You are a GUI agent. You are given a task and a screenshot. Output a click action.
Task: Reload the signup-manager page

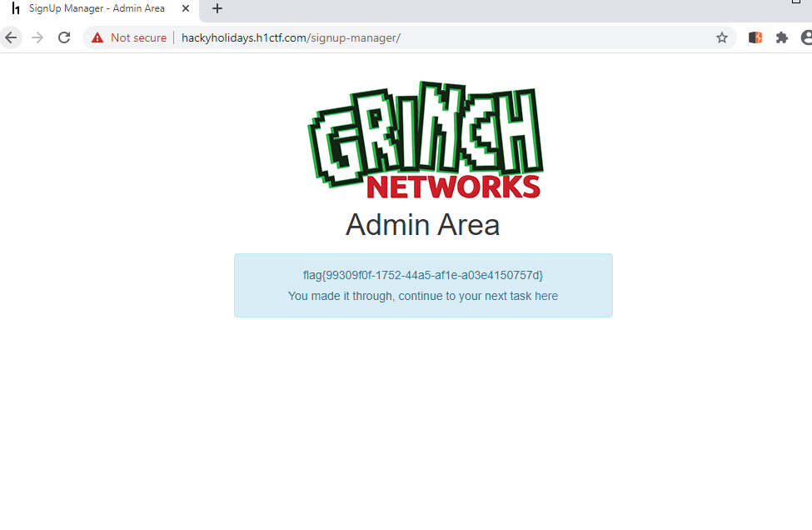64,37
